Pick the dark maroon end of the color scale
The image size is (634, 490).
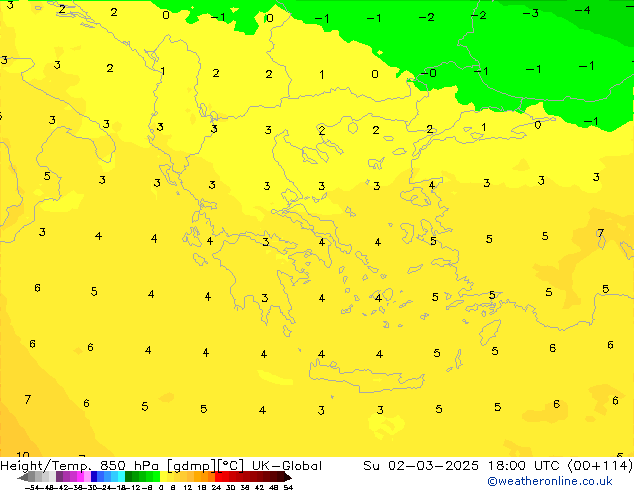click(287, 478)
